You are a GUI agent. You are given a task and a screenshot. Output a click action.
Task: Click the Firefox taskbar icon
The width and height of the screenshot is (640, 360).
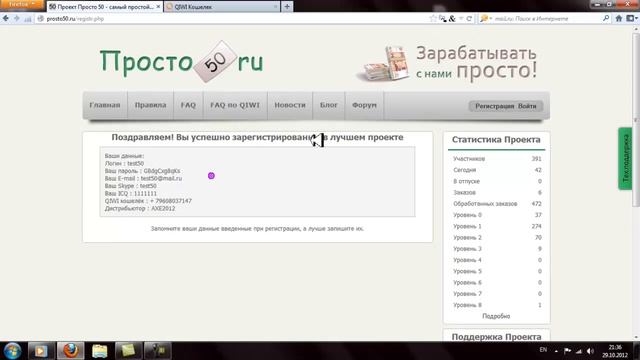pos(71,351)
